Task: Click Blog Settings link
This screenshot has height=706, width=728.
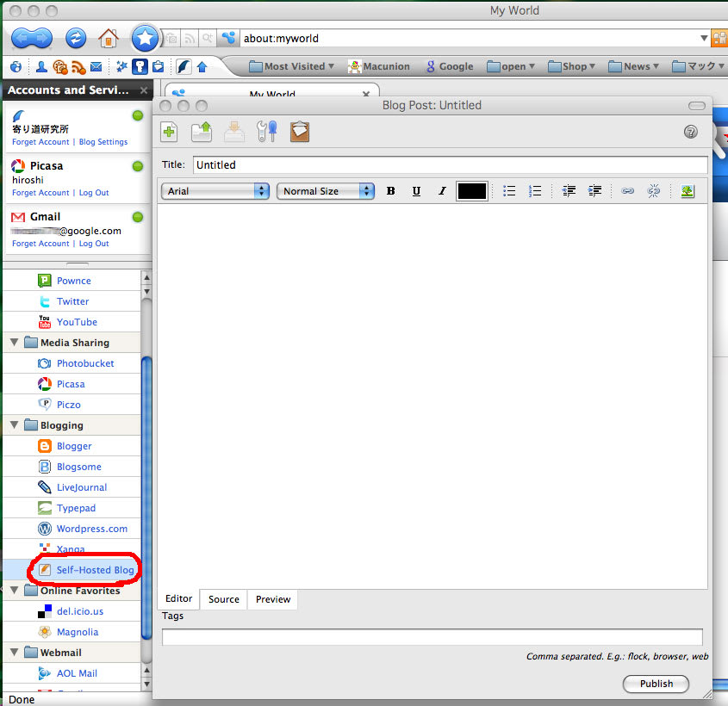Action: point(103,142)
